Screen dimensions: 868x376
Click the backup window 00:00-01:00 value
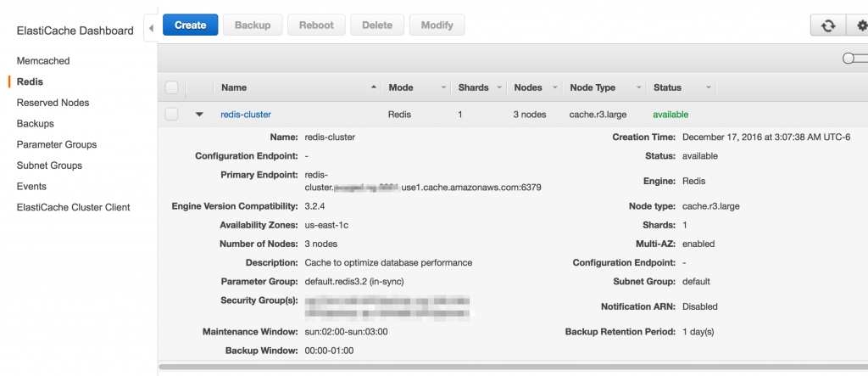pyautogui.click(x=329, y=351)
